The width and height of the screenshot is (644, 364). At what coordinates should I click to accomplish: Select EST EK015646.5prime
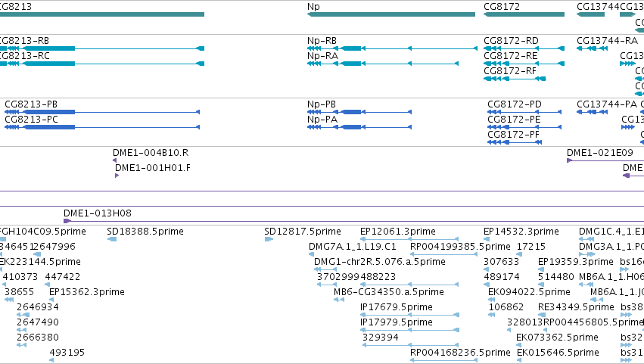pyautogui.click(x=519, y=360)
